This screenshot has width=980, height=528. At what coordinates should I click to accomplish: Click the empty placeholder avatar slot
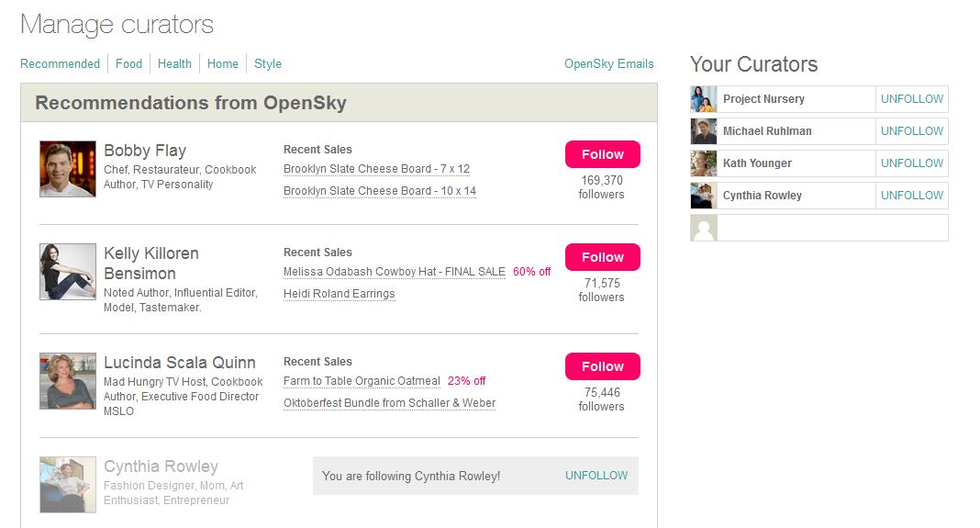704,228
